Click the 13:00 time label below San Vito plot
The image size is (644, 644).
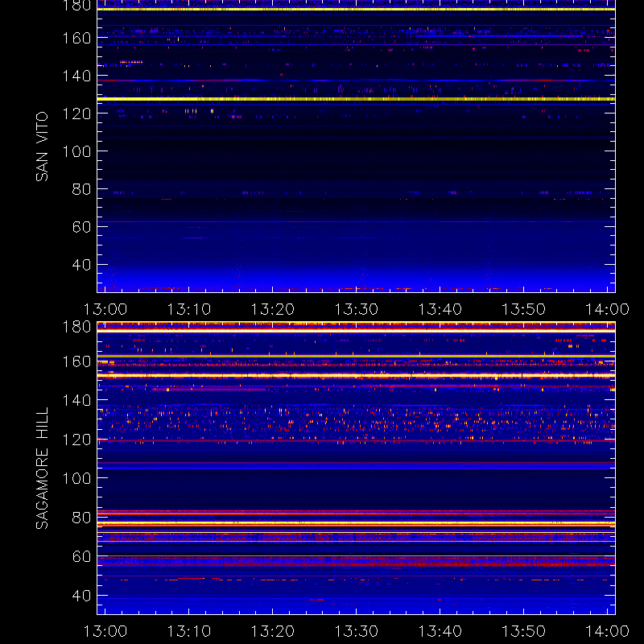point(105,309)
